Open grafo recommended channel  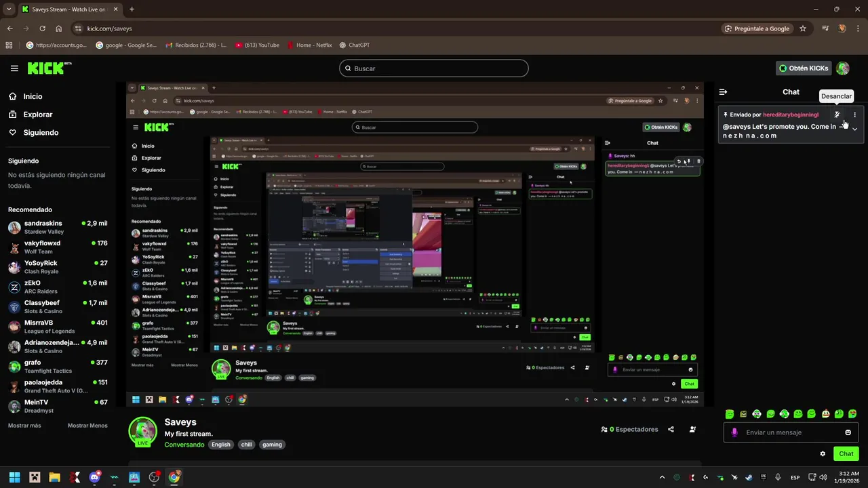(x=58, y=366)
